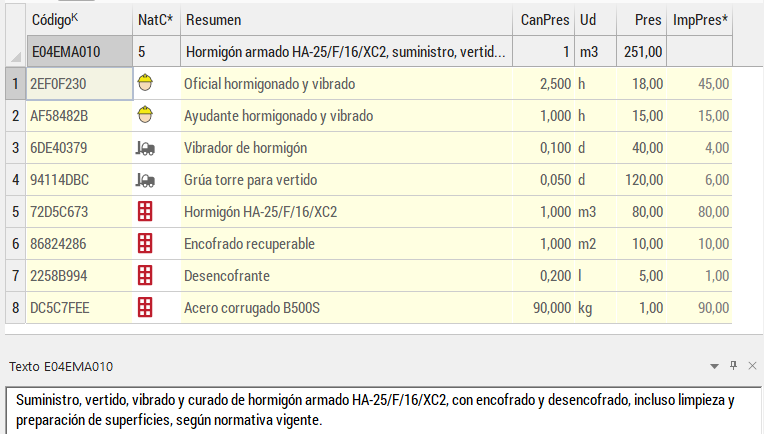Click the material icon for Acero corrugado B500S
Image resolution: width=764 pixels, height=434 pixels.
coord(144,308)
